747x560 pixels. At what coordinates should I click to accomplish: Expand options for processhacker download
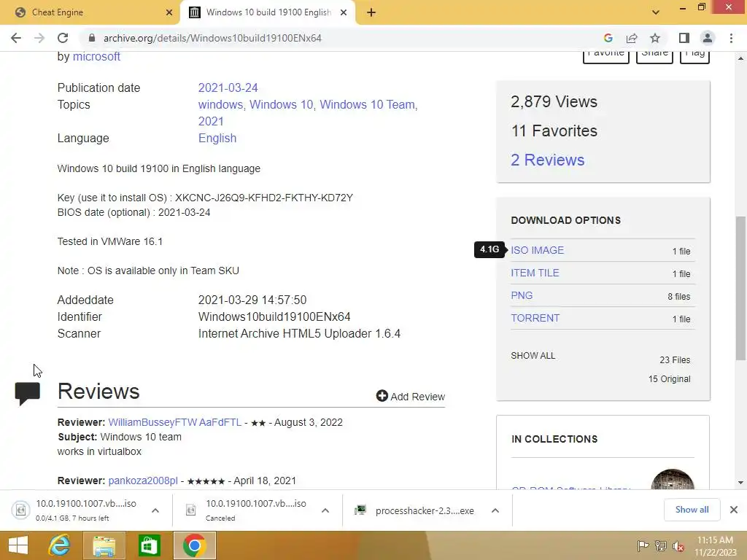(x=495, y=510)
